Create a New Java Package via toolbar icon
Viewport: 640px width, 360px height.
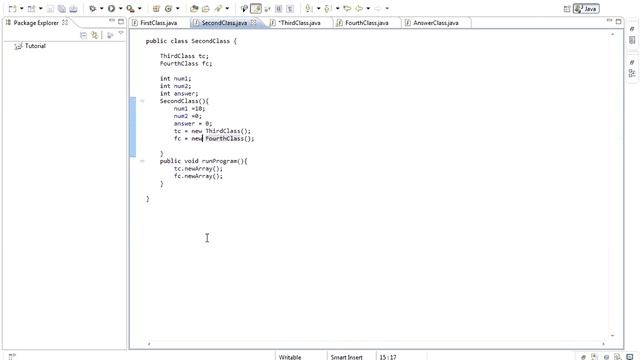156,9
